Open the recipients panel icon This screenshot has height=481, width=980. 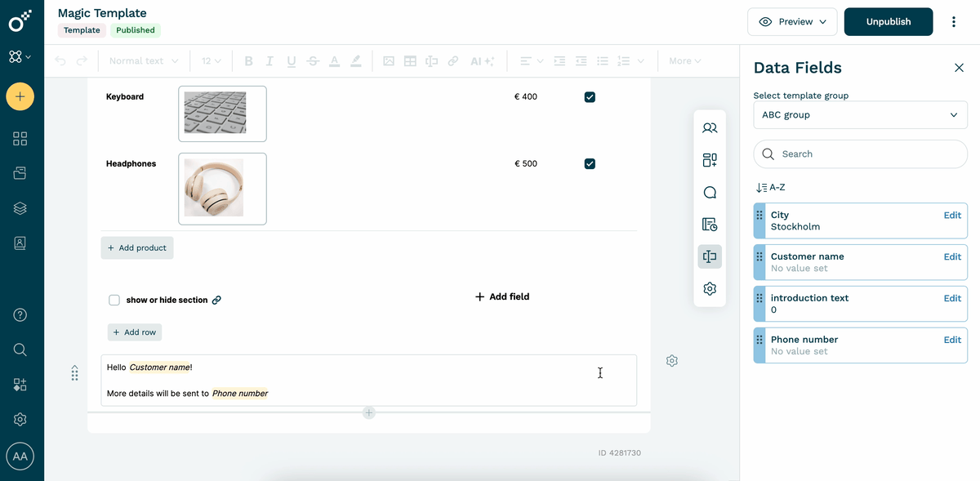pyautogui.click(x=710, y=128)
